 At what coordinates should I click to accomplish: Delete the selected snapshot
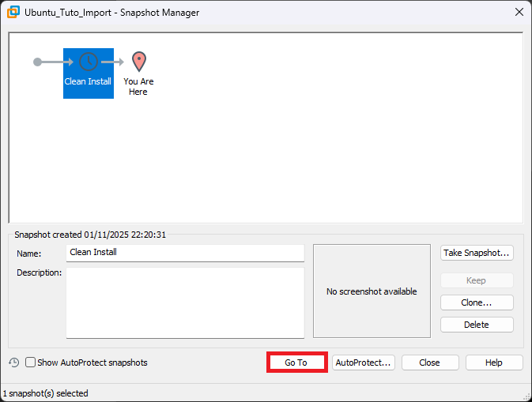tap(477, 325)
